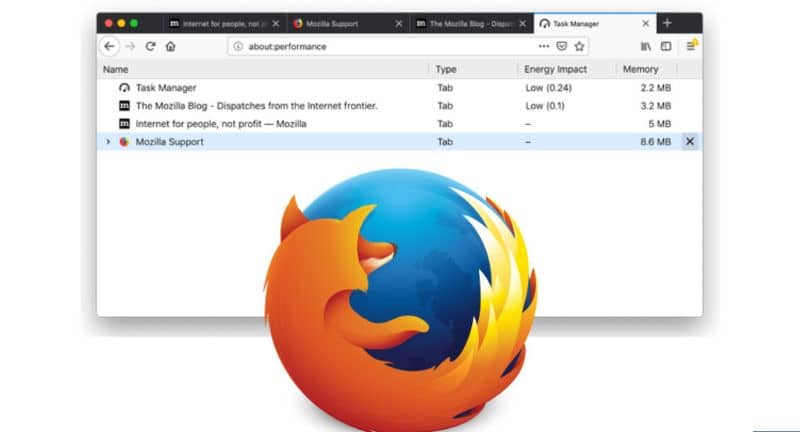
Task: Click the green maximize window button
Action: [x=134, y=23]
